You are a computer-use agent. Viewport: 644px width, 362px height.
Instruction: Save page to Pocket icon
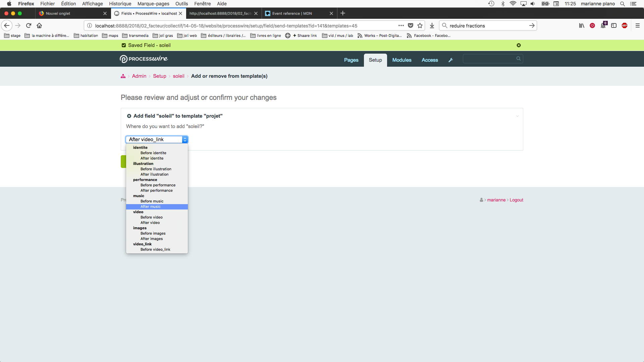[411, 25]
